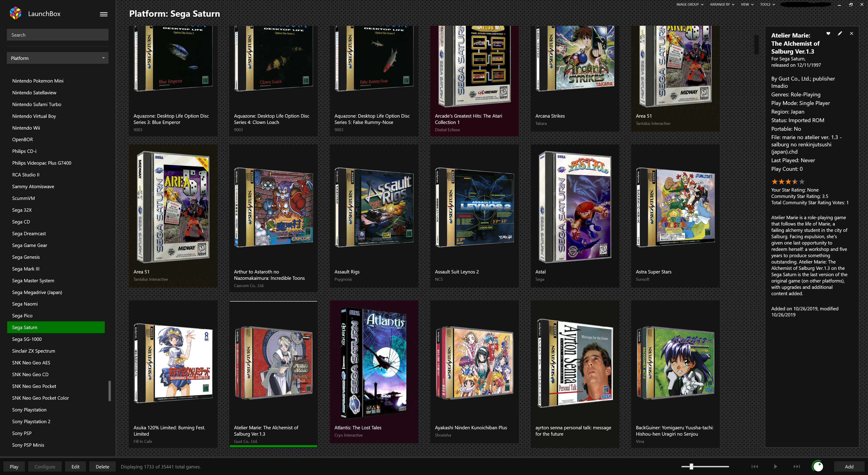The height and width of the screenshot is (475, 868).
Task: Select SNK Neo Geo AES platform
Action: 31,363
